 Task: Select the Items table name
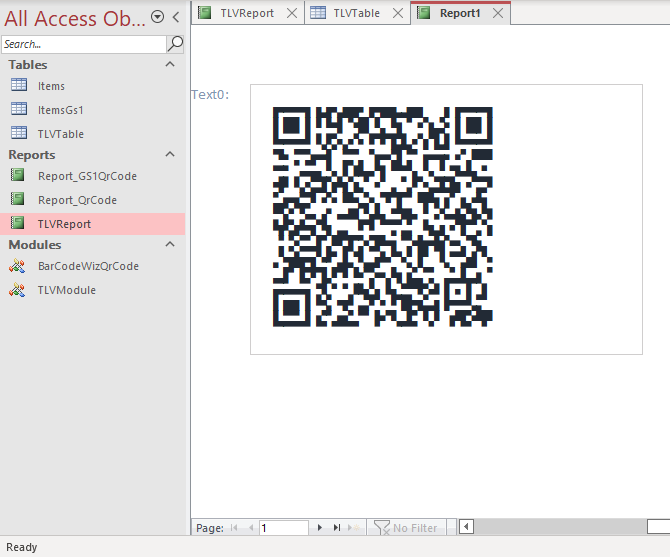click(x=51, y=86)
